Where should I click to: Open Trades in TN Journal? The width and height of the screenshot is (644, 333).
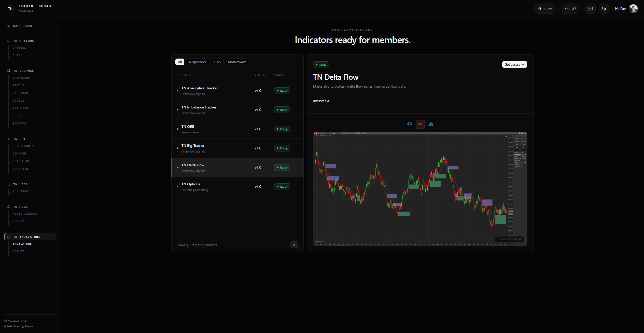[18, 85]
